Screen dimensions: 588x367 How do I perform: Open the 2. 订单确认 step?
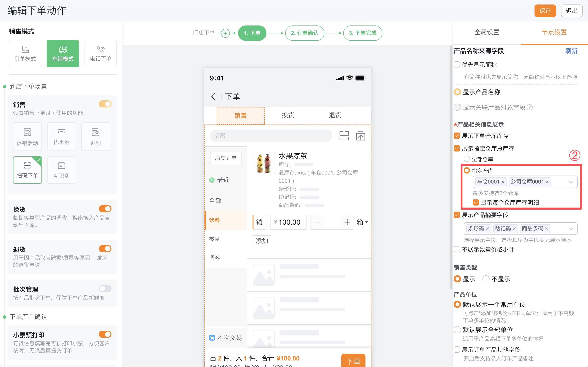304,33
